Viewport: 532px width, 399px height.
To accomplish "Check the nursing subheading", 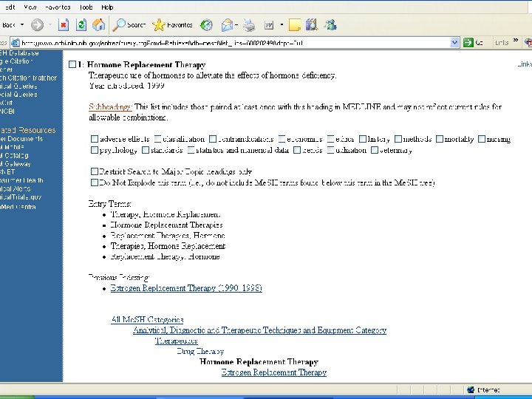I will 482,139.
